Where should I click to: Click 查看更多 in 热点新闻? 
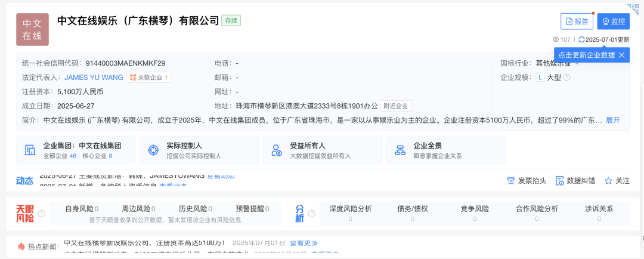[304, 242]
